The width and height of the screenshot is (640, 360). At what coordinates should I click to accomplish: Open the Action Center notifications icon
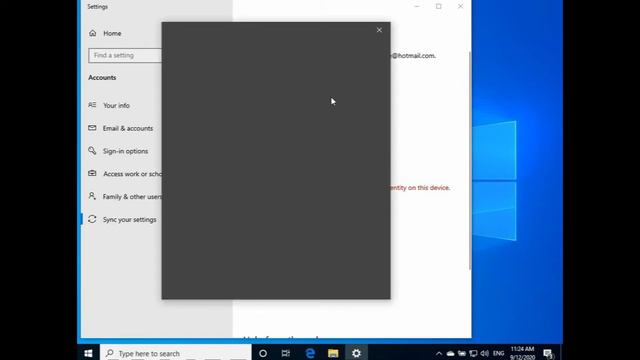(548, 353)
